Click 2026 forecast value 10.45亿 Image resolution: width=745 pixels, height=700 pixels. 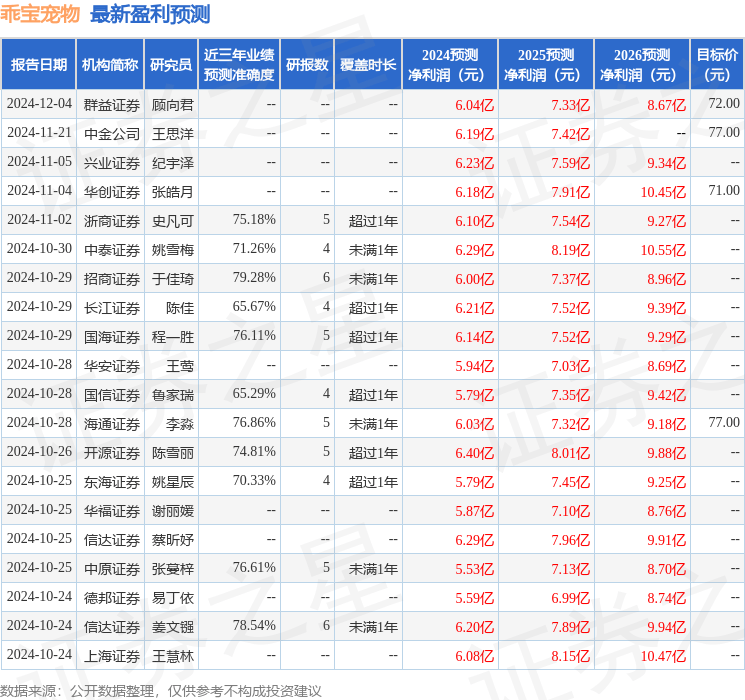pos(663,192)
